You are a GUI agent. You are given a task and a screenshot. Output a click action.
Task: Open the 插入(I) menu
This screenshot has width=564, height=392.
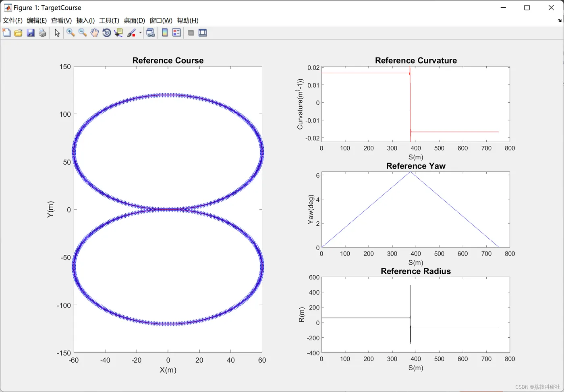tap(85, 21)
